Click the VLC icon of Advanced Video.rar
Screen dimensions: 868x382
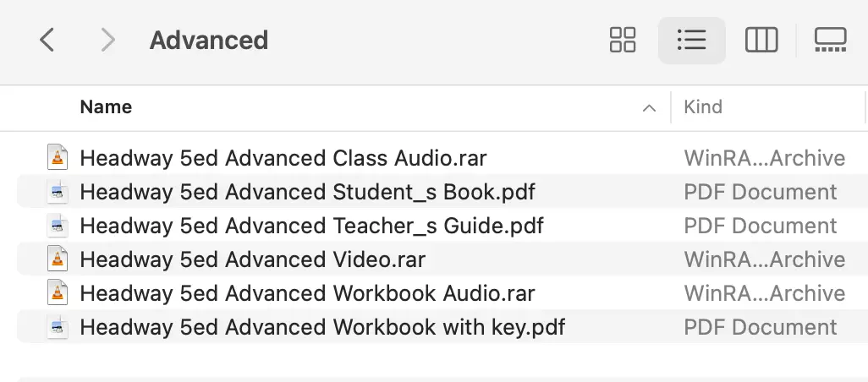pos(57,259)
